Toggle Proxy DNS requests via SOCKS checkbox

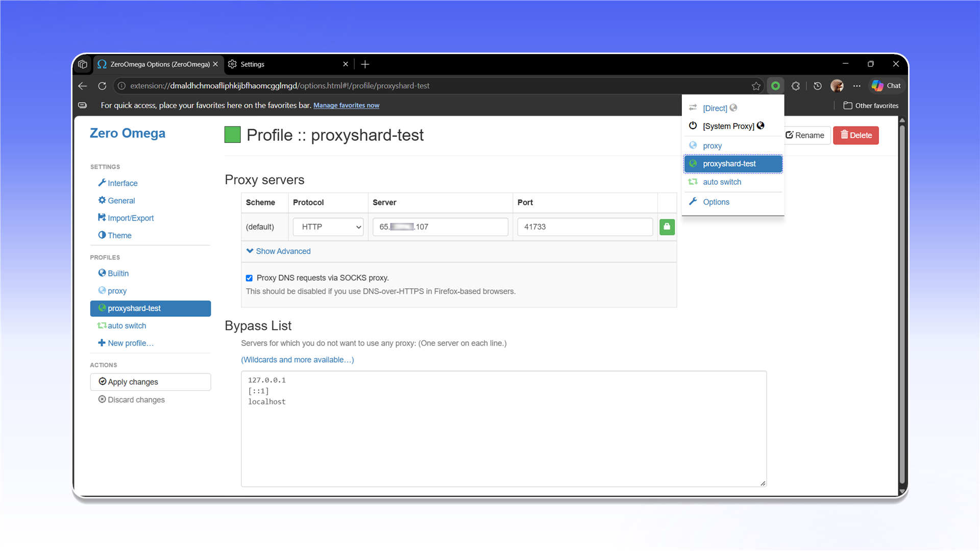click(249, 278)
